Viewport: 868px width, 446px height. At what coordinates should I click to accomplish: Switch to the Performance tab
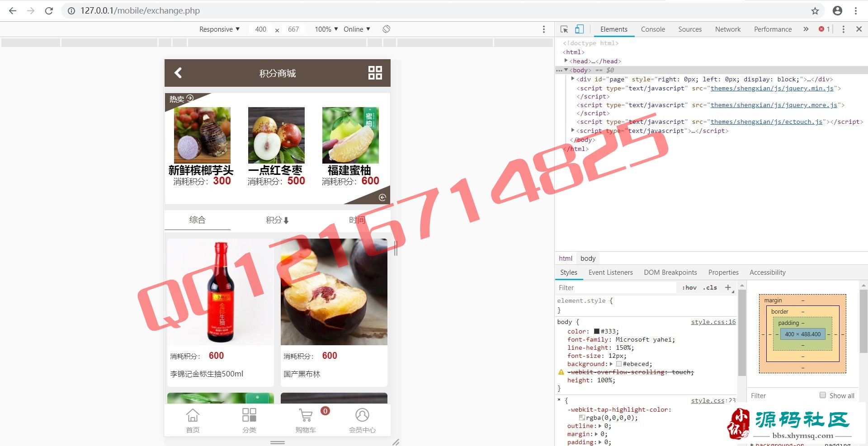pyautogui.click(x=773, y=29)
